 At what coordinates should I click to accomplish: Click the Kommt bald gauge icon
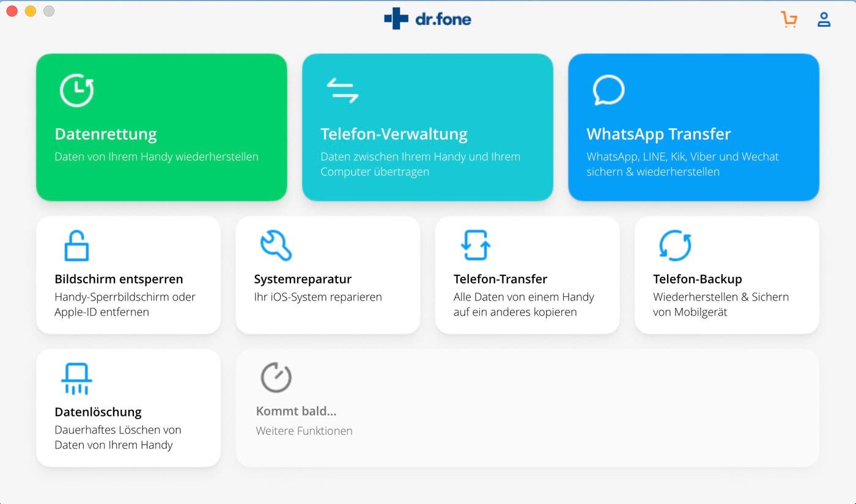click(276, 378)
